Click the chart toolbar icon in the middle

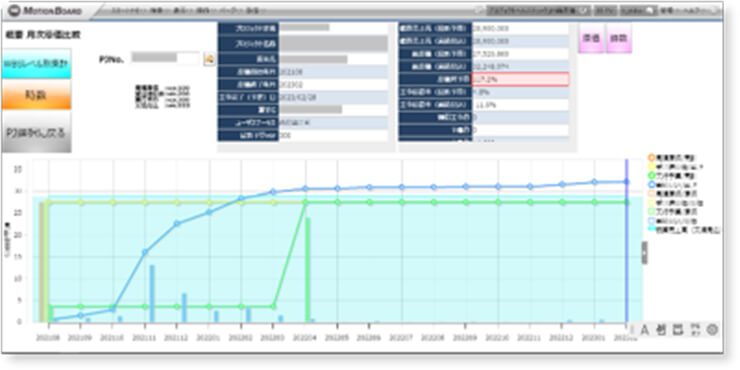tap(678, 330)
